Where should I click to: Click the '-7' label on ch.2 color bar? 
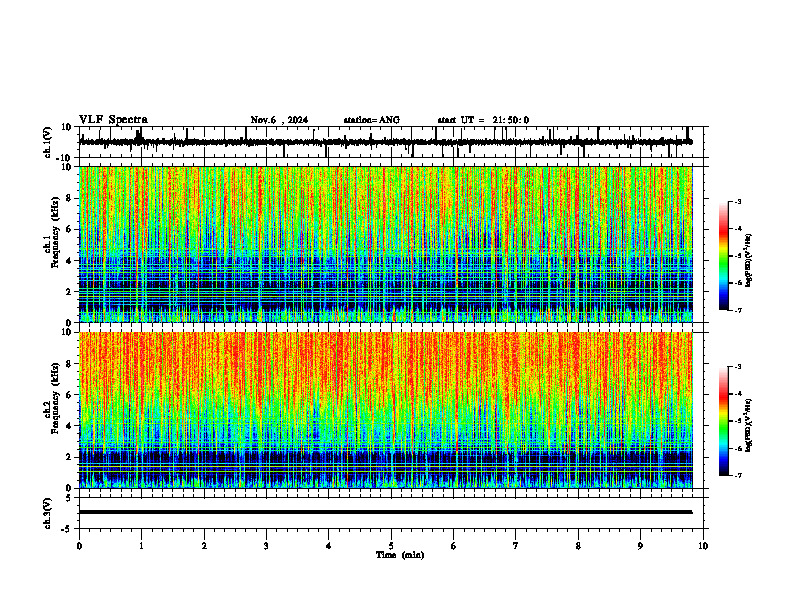(737, 475)
